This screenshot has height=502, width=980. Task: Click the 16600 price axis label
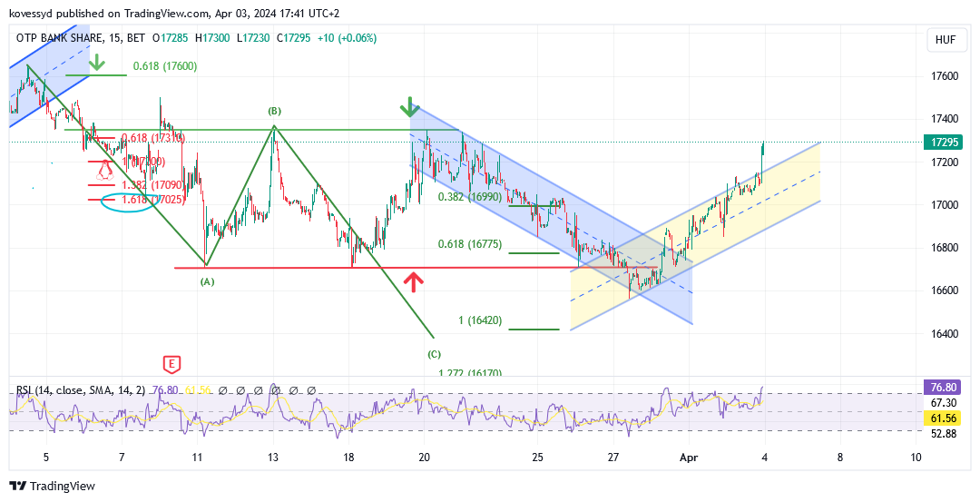click(x=945, y=290)
